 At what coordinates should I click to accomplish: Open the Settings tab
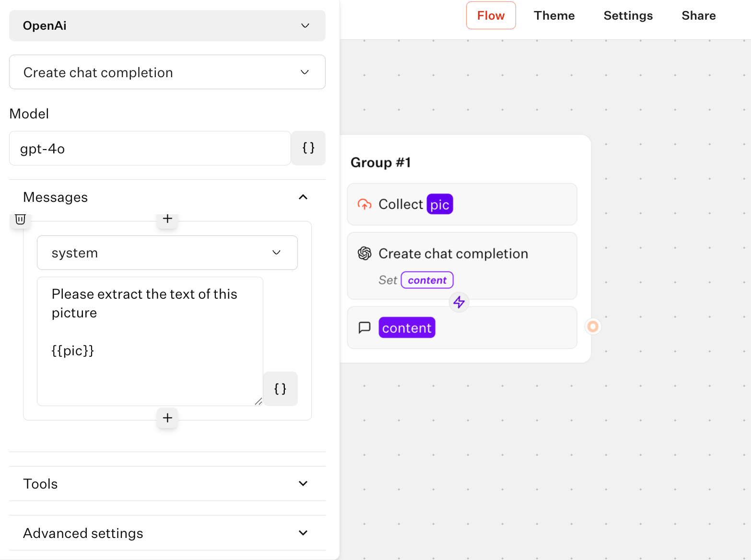click(628, 16)
